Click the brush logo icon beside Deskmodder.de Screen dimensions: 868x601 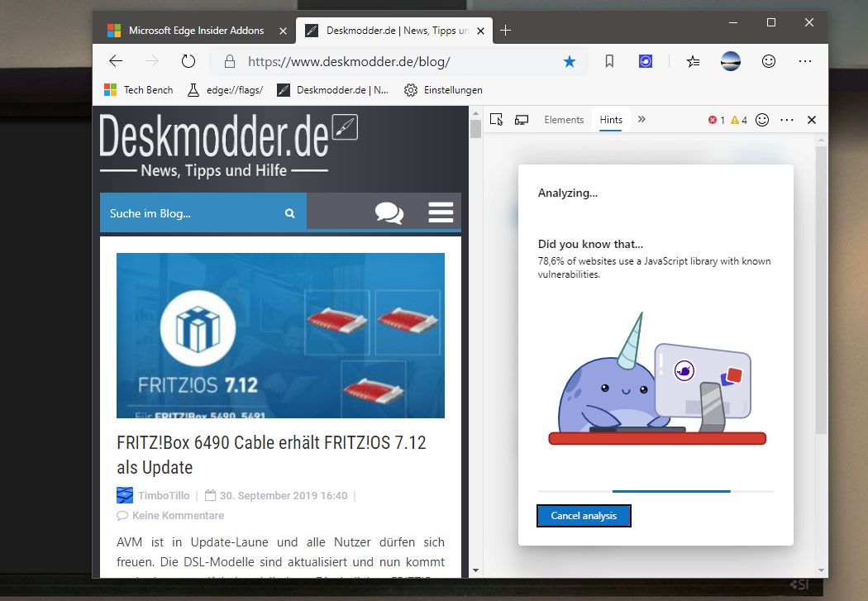tap(345, 126)
